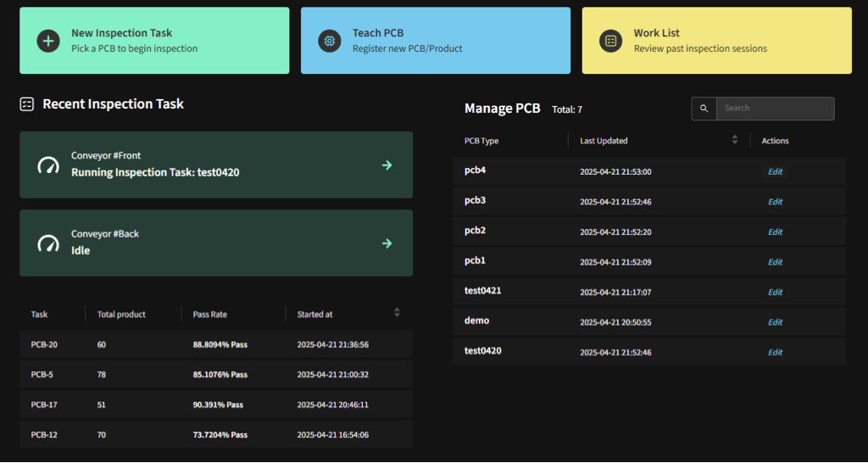Open the Work List card
868x463 pixels.
(716, 41)
